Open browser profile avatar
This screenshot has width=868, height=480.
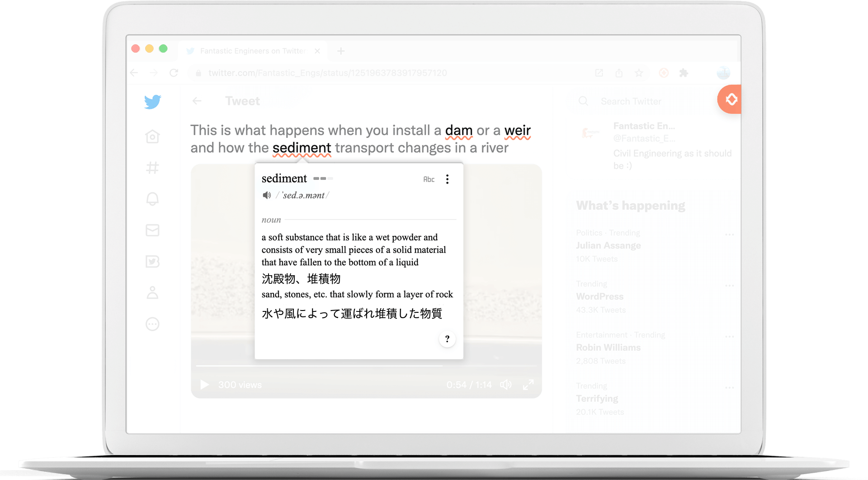[x=723, y=73]
